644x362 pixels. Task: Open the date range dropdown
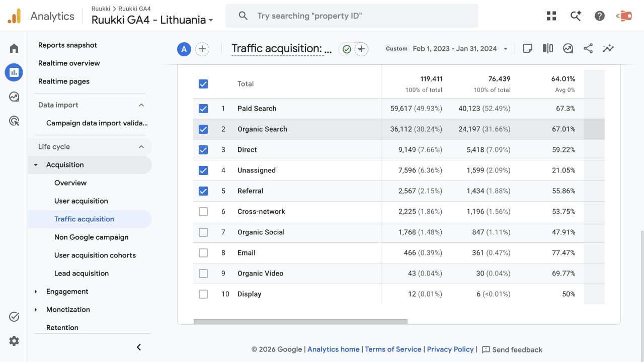(447, 49)
